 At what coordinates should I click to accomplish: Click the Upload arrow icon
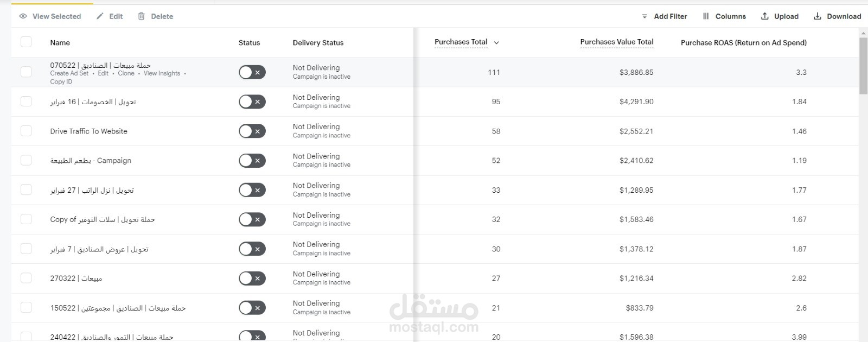765,16
